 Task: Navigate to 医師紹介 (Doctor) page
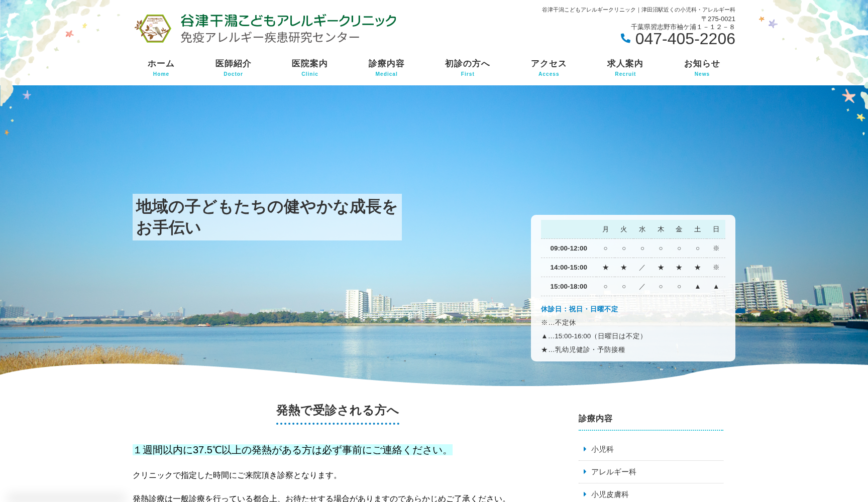click(233, 67)
